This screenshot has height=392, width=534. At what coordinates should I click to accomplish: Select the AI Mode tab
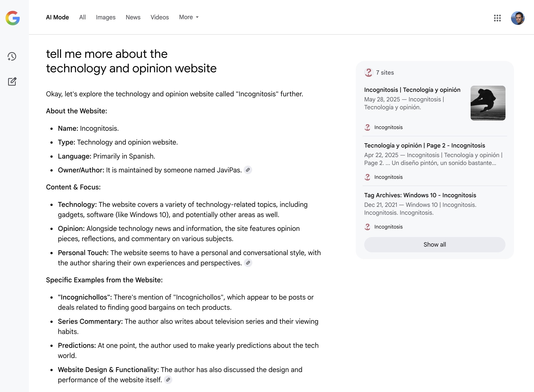pos(57,17)
